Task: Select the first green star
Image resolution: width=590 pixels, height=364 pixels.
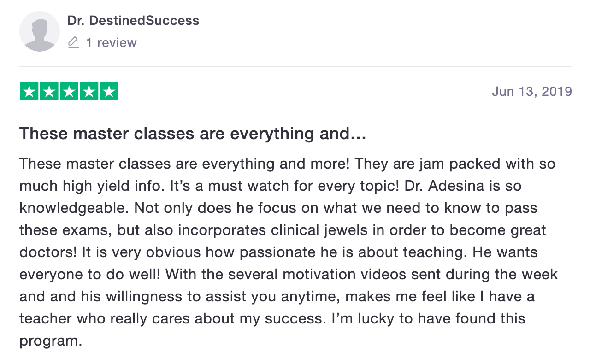Action: pyautogui.click(x=29, y=91)
